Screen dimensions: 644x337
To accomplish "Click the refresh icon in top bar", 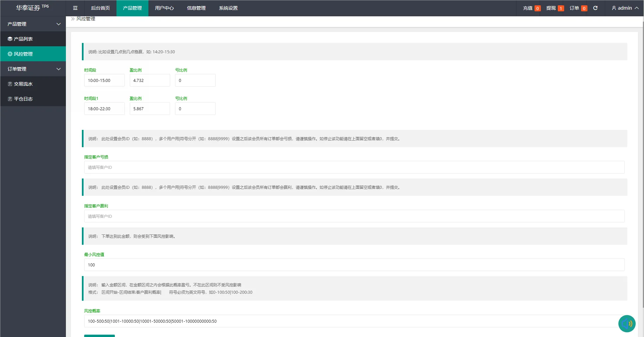I will [595, 8].
